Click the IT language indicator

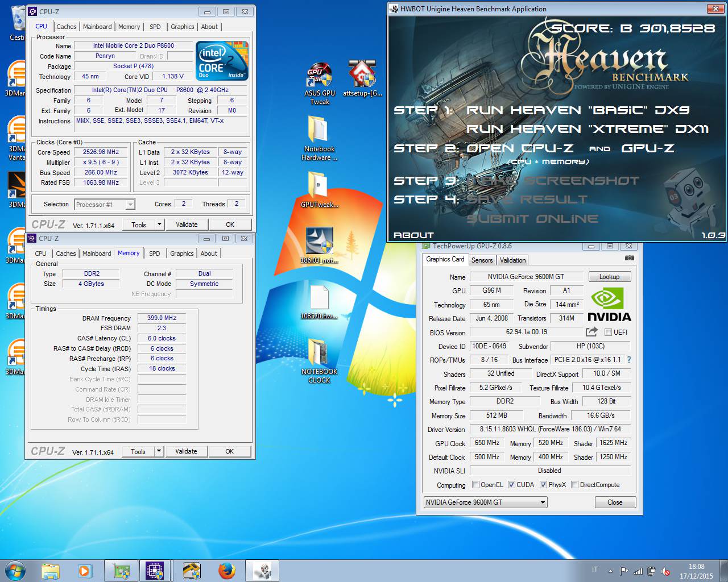[595, 569]
